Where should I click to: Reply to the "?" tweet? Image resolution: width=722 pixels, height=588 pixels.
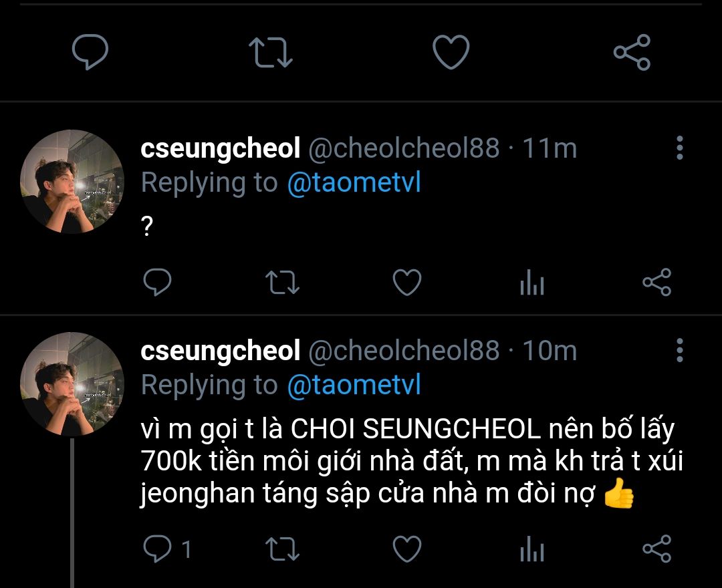click(x=158, y=283)
